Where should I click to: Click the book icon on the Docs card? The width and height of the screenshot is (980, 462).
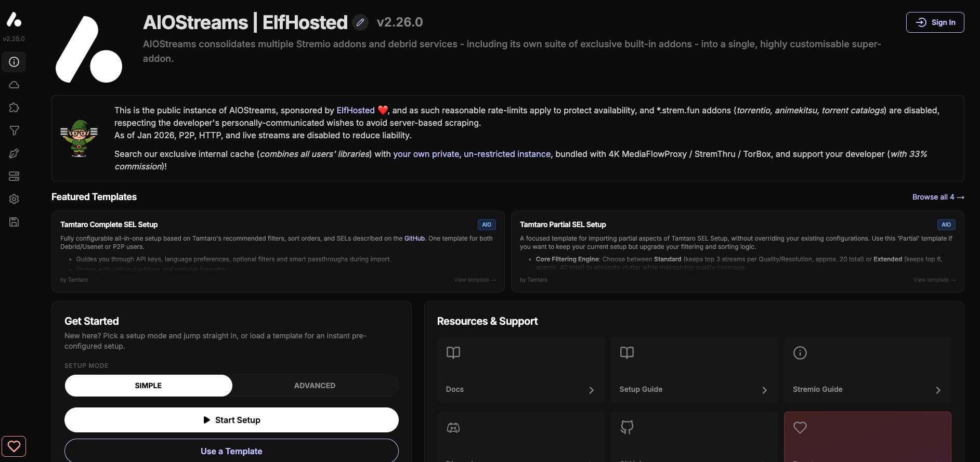453,353
